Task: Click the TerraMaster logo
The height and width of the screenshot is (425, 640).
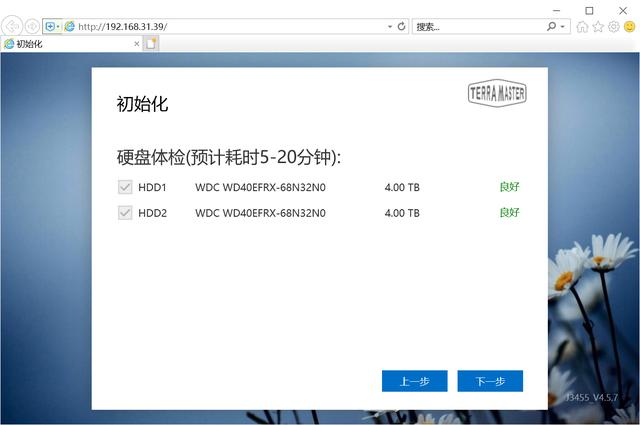Action: [x=497, y=94]
